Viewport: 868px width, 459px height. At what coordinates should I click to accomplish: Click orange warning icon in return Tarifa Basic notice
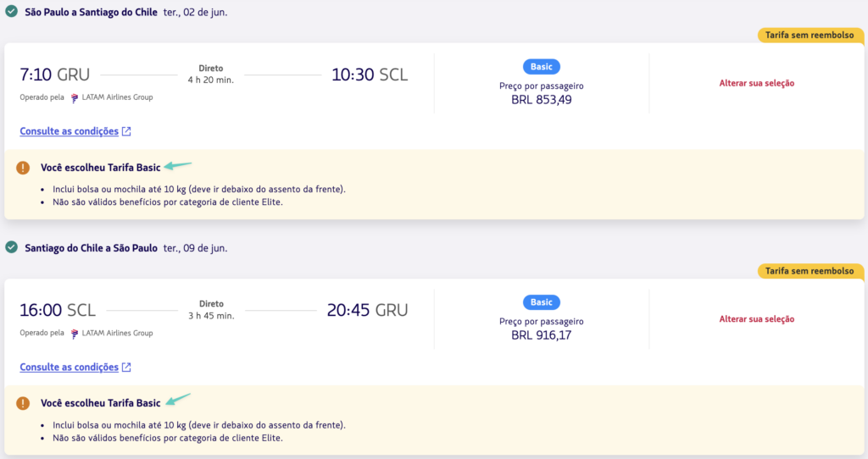pos(22,403)
